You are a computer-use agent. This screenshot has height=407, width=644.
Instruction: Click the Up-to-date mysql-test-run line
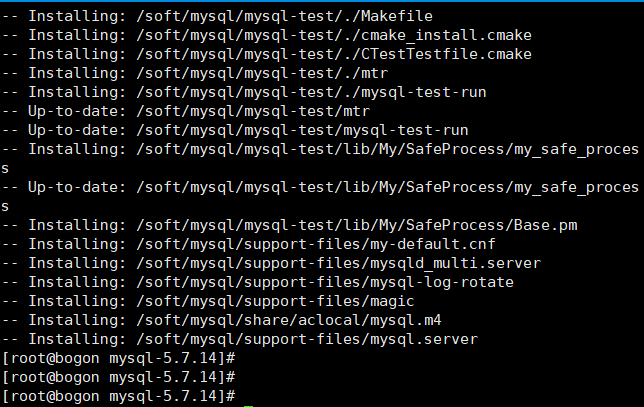pyautogui.click(x=235, y=130)
